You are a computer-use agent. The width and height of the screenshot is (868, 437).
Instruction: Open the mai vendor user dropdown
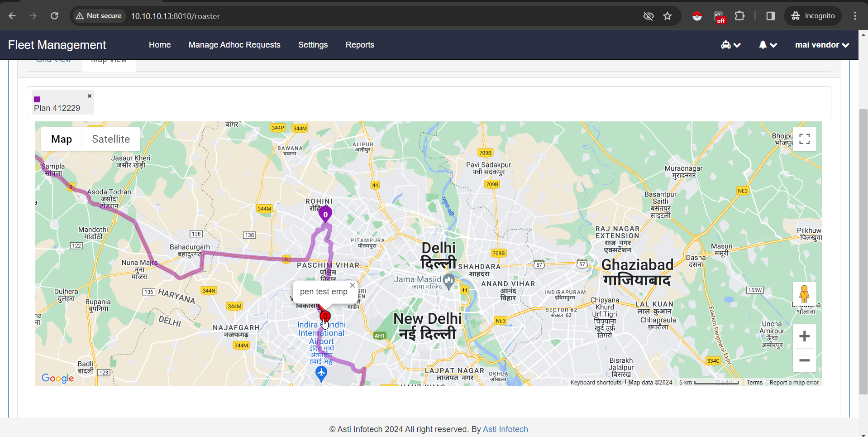point(822,45)
